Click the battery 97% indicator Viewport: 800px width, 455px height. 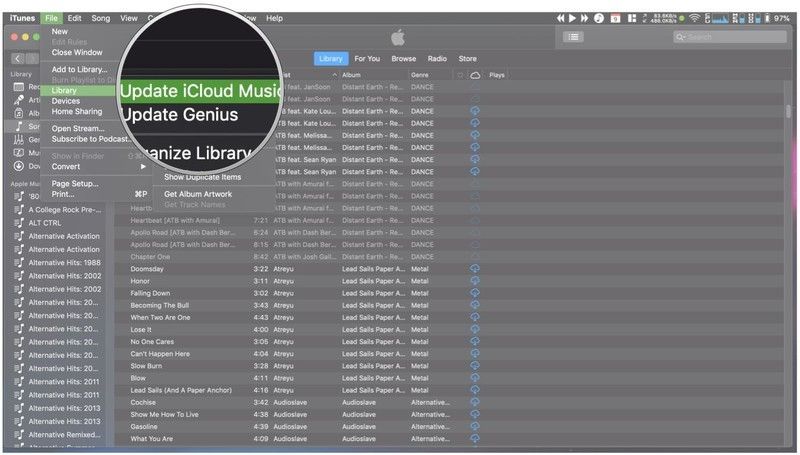click(x=778, y=18)
